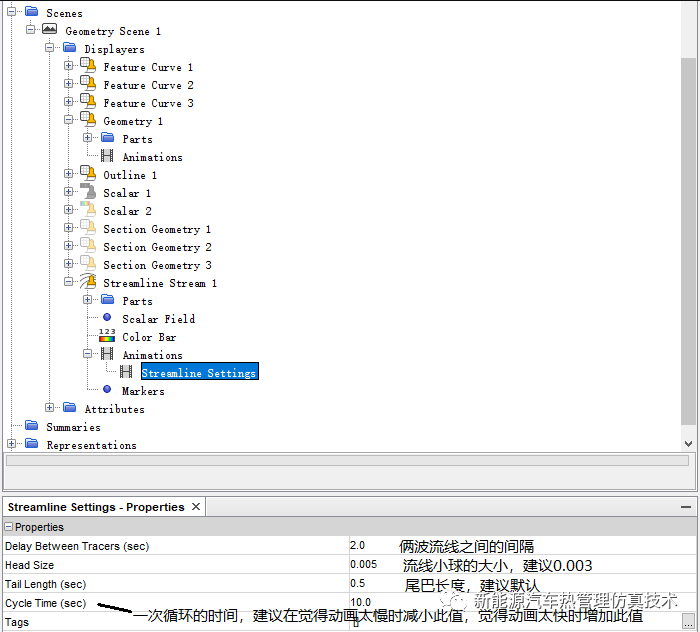Click the Animations film icon under Streamline Stream 1
This screenshot has height=632, width=700.
(107, 353)
